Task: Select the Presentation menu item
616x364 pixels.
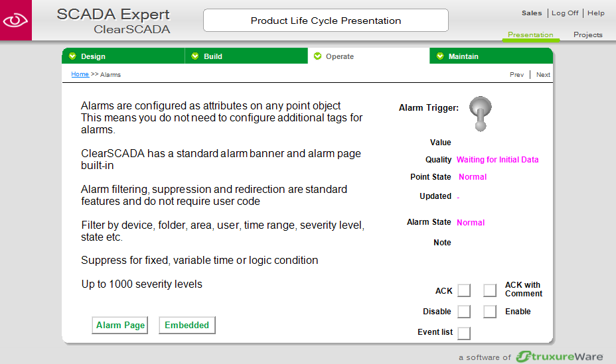Action: (x=530, y=34)
